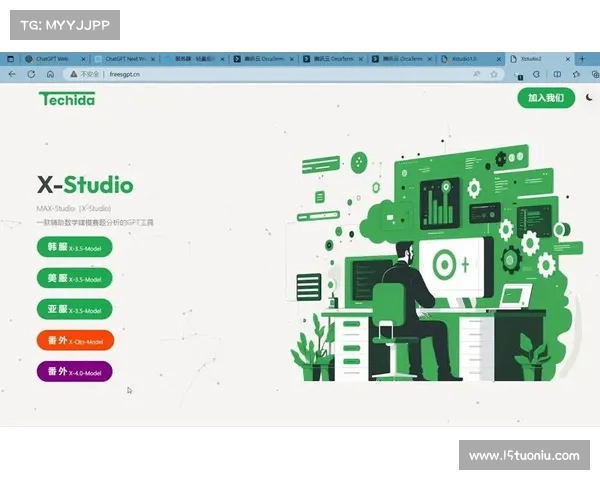Close the ChatGPT Next W... tab

pyautogui.click(x=153, y=59)
